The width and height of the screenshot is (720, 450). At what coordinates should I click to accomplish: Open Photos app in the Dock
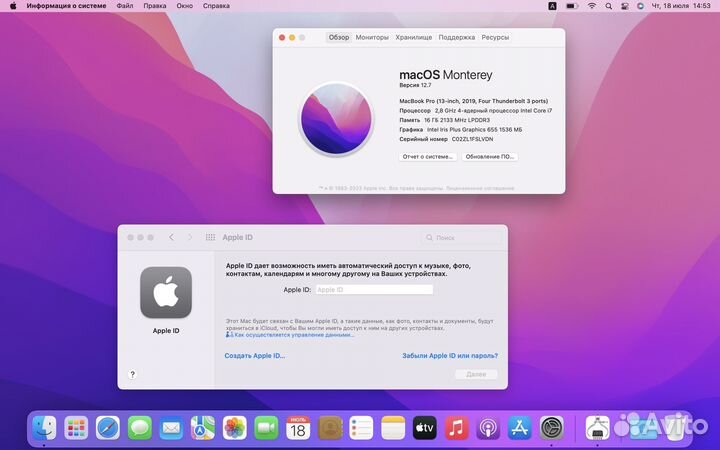[x=235, y=428]
